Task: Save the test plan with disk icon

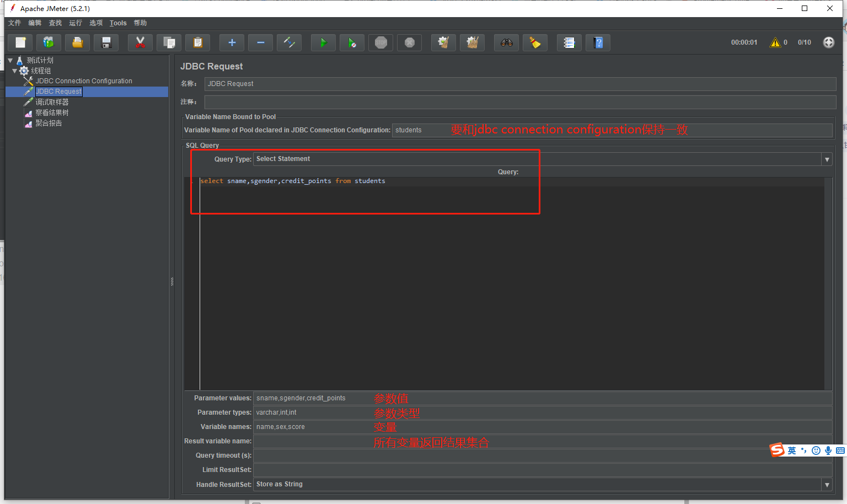Action: (x=106, y=42)
